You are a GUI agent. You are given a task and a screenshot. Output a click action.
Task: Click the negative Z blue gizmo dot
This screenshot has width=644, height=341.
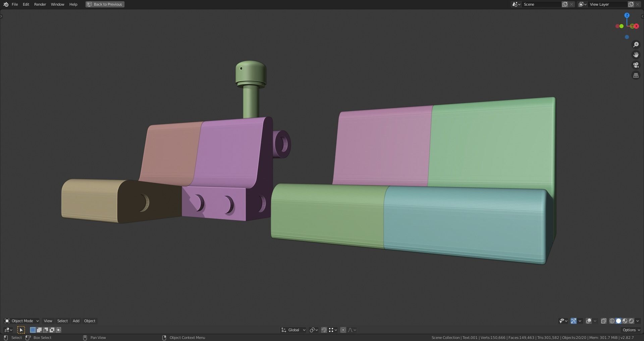(627, 37)
